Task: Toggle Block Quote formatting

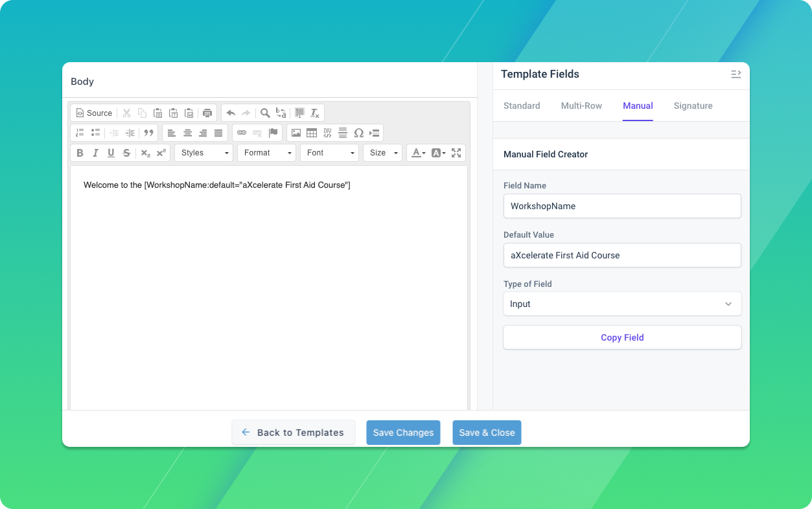Action: 148,133
